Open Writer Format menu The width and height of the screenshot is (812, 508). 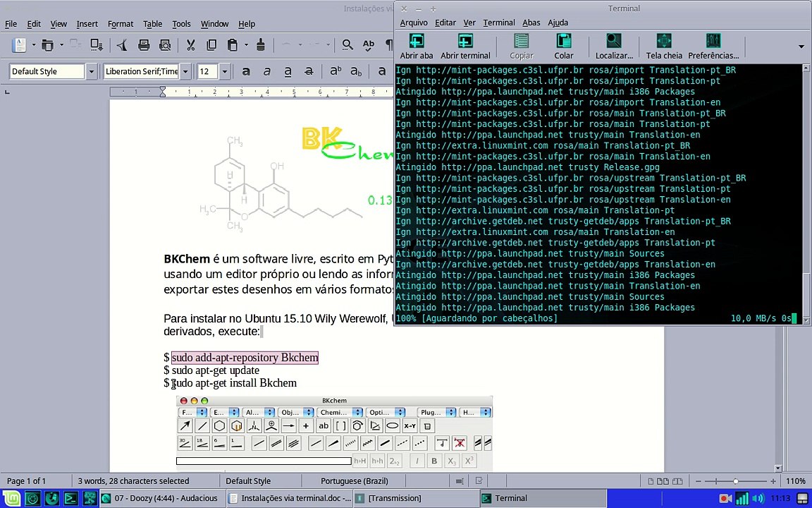tap(120, 24)
